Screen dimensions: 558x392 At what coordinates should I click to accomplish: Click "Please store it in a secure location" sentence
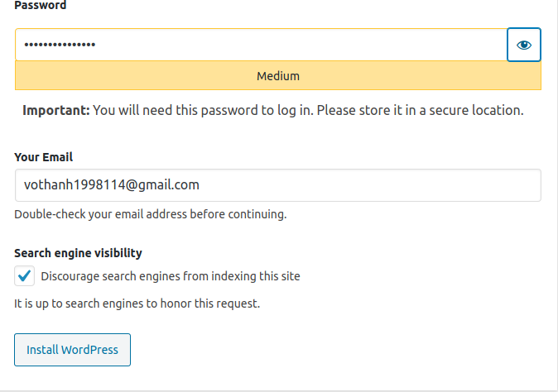(x=420, y=110)
